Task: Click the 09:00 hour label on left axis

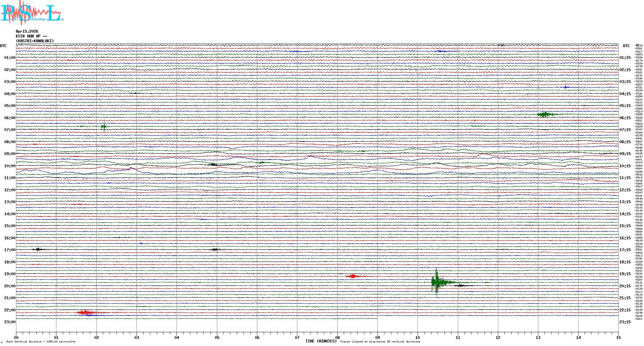Action: [x=10, y=154]
